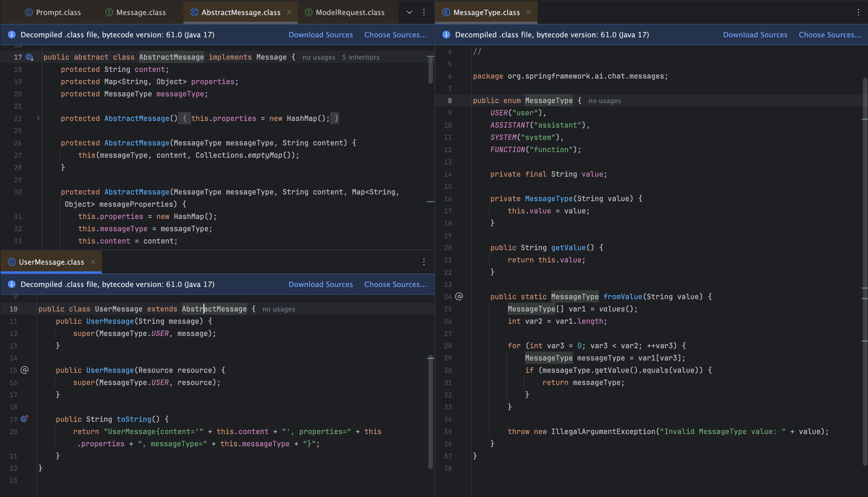Click the inheritors gutter icon on line 17
Screen dimensions: 868x497
pos(30,57)
